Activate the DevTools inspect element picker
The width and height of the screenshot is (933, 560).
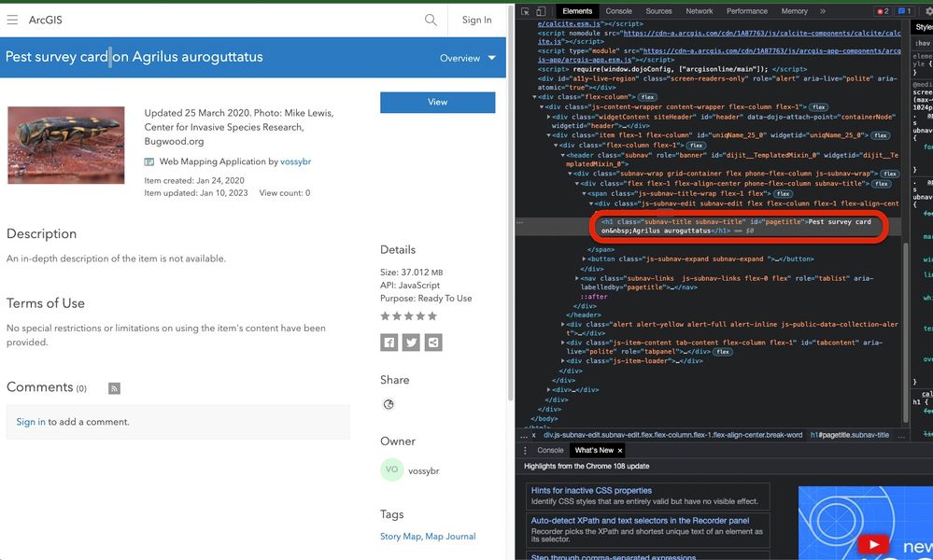(x=526, y=11)
